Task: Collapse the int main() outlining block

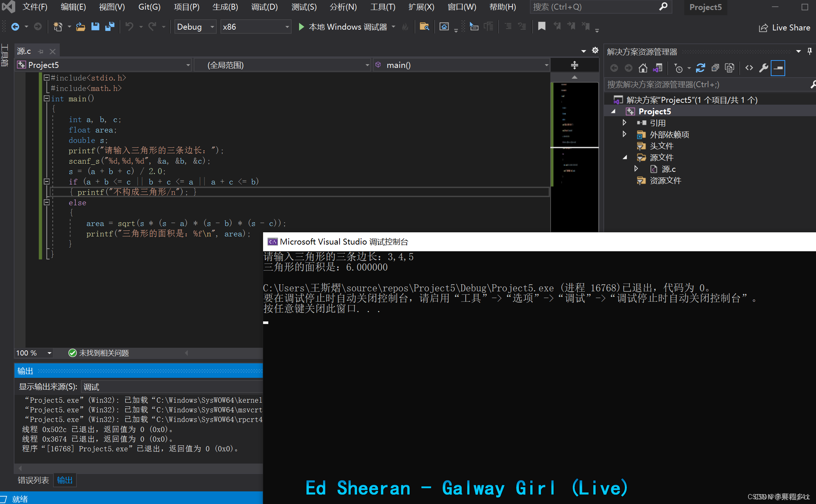Action: click(x=47, y=98)
